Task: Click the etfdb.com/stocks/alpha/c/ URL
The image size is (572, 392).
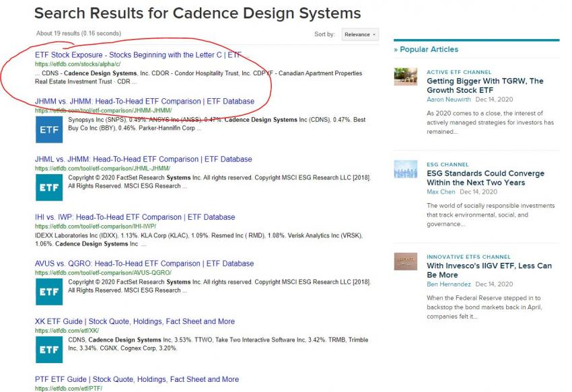Action: point(77,64)
